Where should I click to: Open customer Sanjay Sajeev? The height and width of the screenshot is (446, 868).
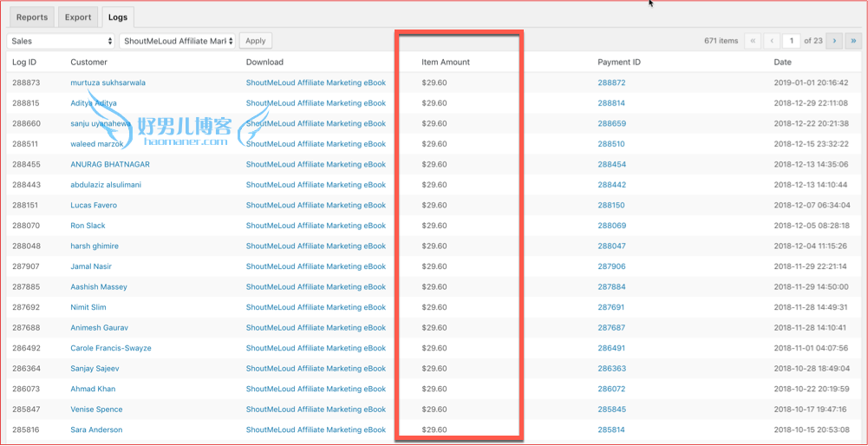95,369
